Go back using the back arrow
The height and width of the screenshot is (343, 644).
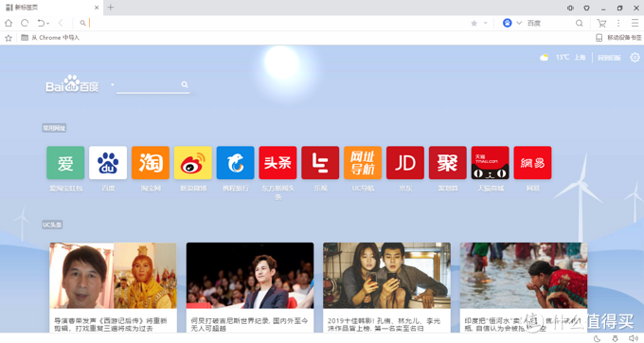tap(61, 23)
